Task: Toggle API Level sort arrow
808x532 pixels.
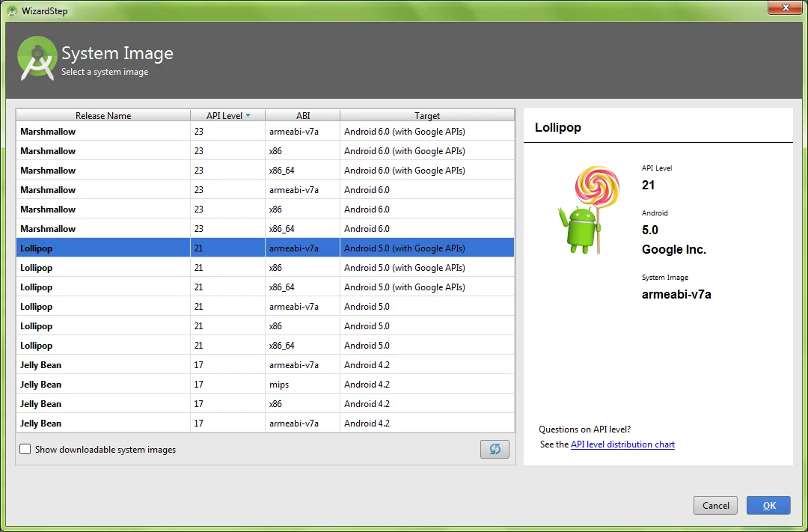Action: coord(248,115)
